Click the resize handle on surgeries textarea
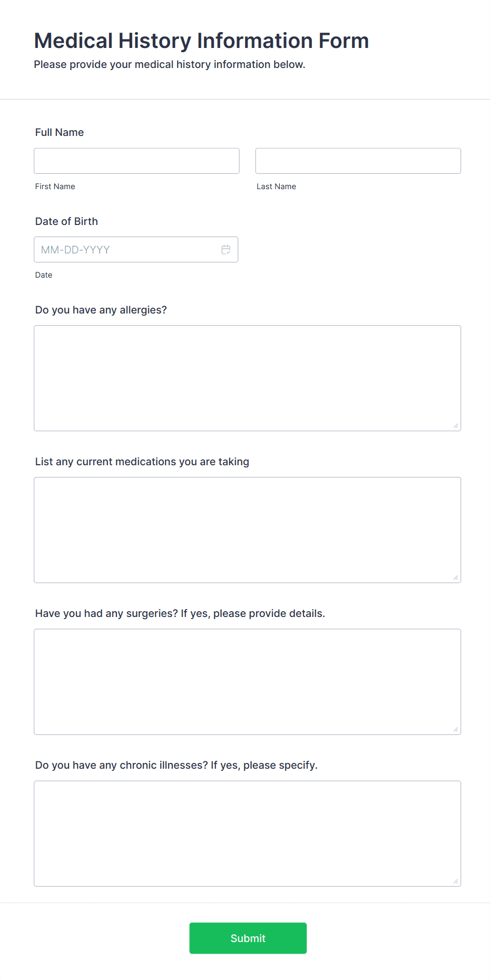Image resolution: width=490 pixels, height=980 pixels. (455, 729)
